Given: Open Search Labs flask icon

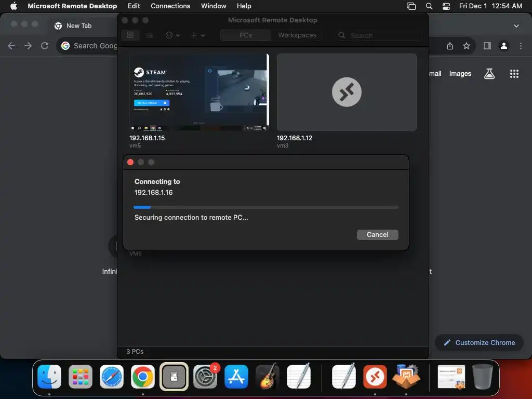Looking at the screenshot, I should pyautogui.click(x=489, y=74).
